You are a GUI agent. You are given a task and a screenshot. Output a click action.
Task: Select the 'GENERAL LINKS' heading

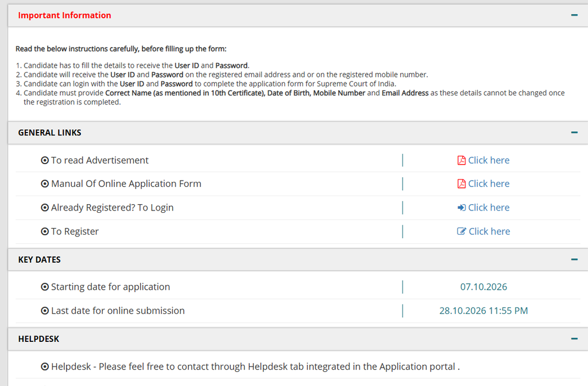click(x=49, y=132)
